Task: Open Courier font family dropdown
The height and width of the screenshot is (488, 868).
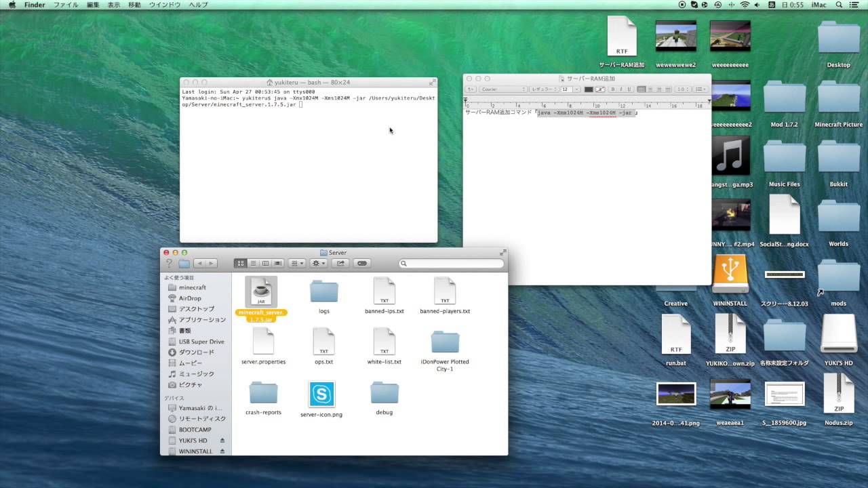Action: click(x=503, y=89)
